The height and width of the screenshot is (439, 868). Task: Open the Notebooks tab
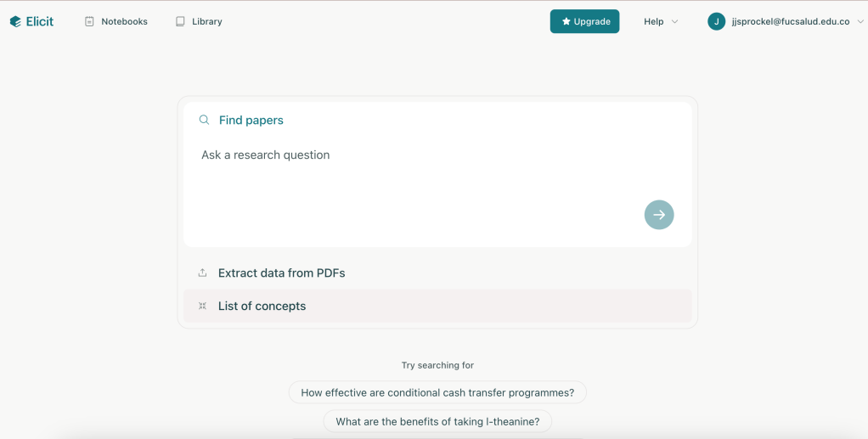click(124, 21)
